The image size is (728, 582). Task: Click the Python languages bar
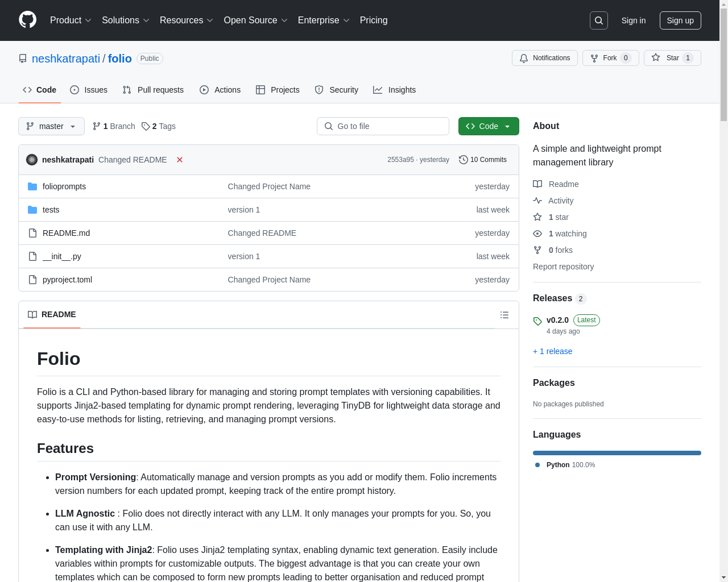617,453
